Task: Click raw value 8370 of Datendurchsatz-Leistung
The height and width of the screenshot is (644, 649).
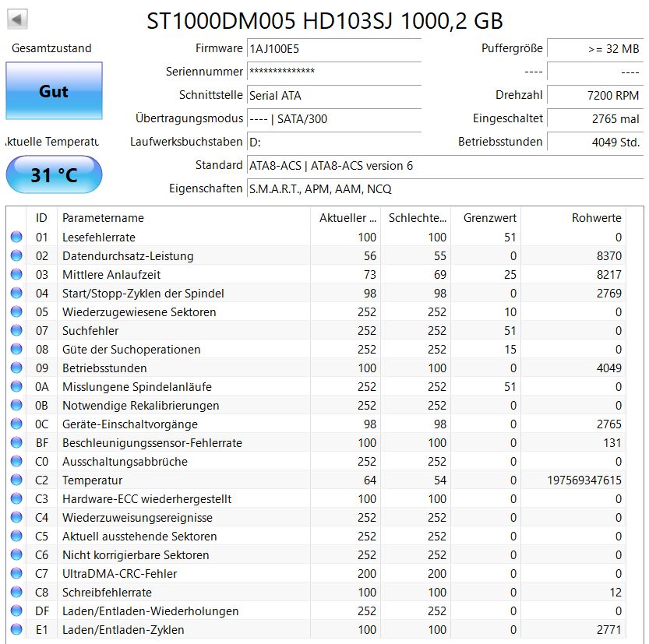Action: coord(608,256)
